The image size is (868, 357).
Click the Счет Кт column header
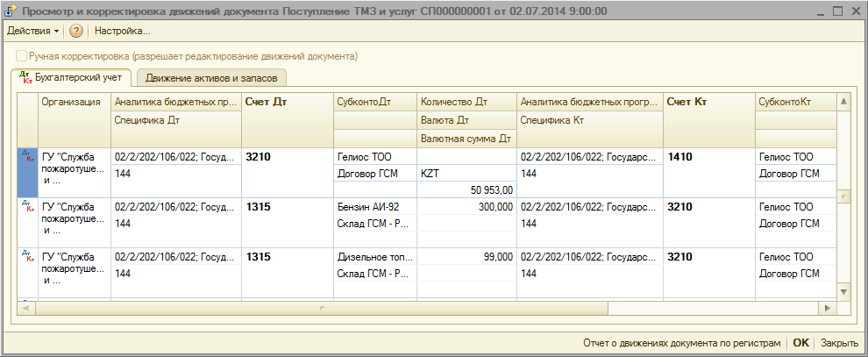[687, 103]
